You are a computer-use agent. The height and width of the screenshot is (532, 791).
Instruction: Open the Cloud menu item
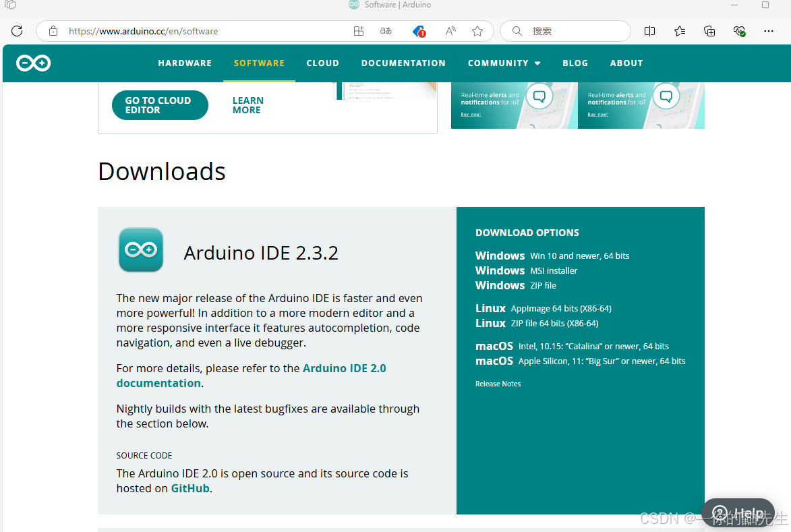click(323, 63)
